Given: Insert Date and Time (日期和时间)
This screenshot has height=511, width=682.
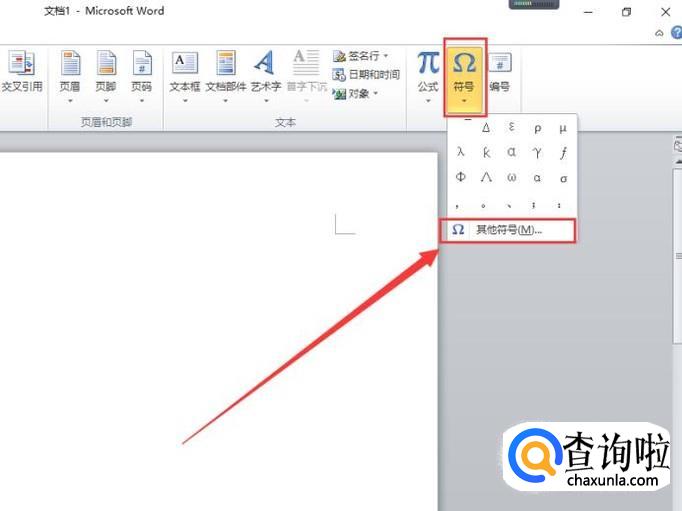Looking at the screenshot, I should [x=366, y=75].
